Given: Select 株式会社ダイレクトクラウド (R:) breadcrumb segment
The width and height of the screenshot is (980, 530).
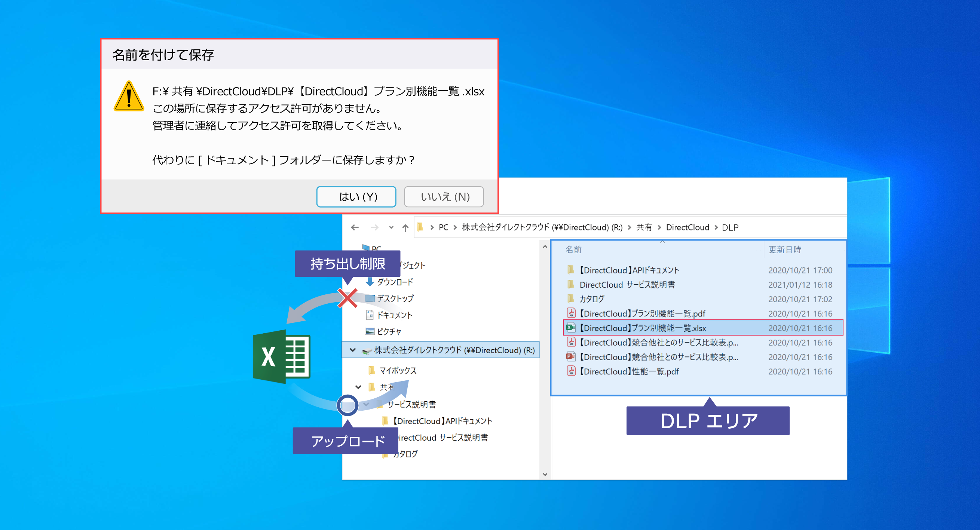Looking at the screenshot, I should click(542, 227).
